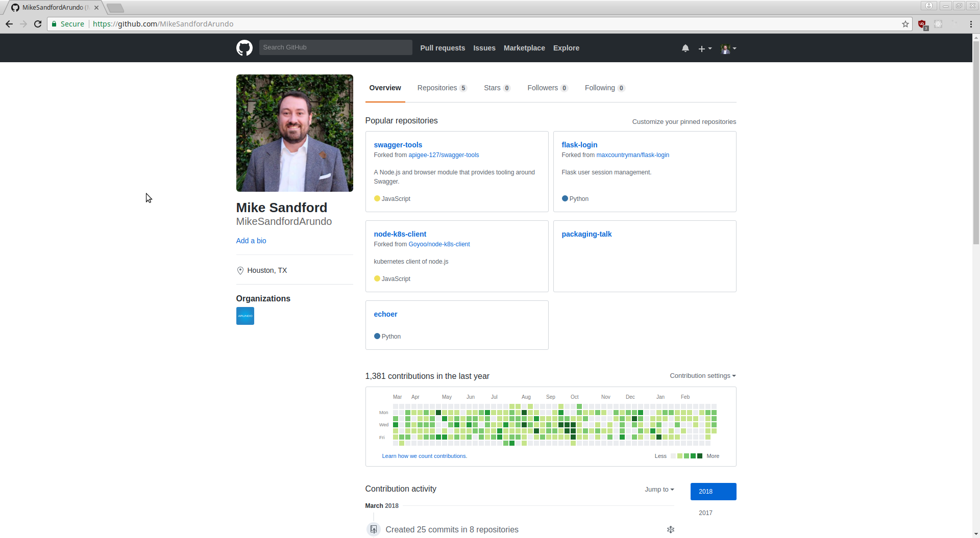This screenshot has height=538, width=980.
Task: Expand the plus create-new dropdown
Action: [x=704, y=48]
